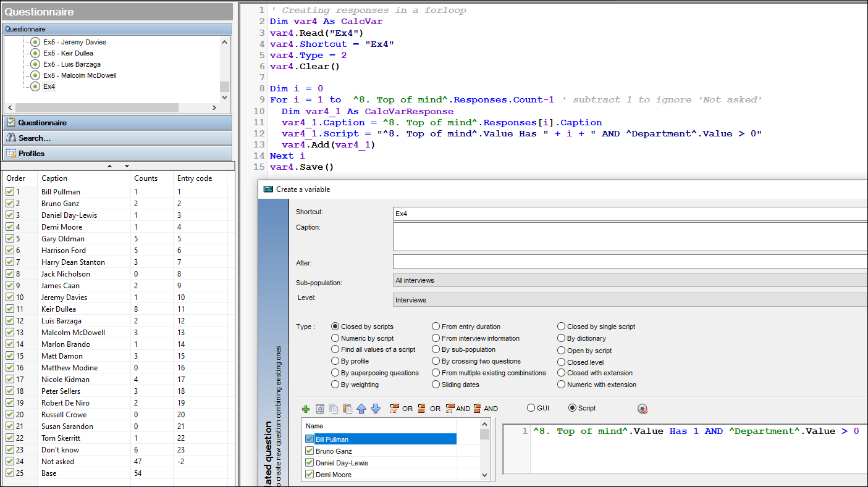Select Ex5 - Keir Dullea tree item
This screenshot has height=487, width=868.
[68, 53]
